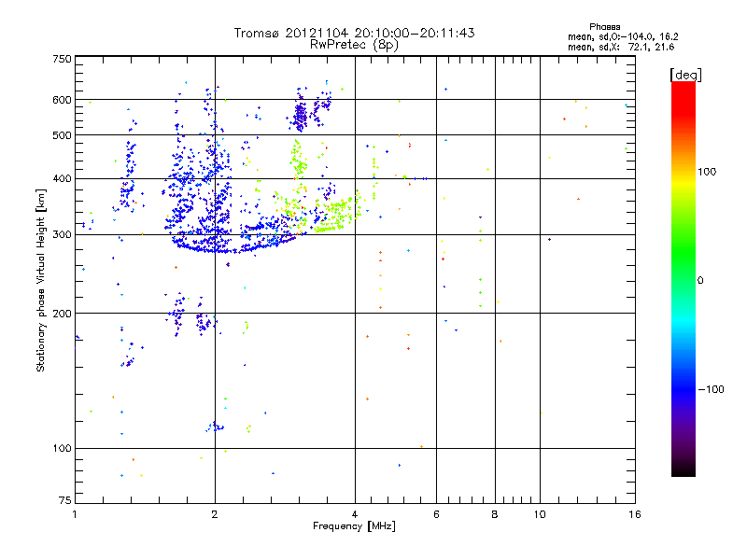
Task: Click the colorbar '100' tick label
Action: pyautogui.click(x=707, y=172)
